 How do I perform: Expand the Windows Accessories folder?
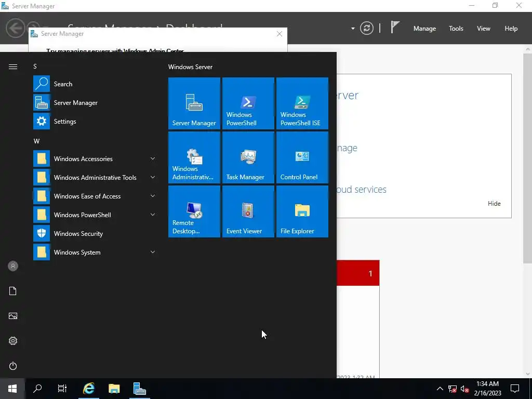(95, 158)
